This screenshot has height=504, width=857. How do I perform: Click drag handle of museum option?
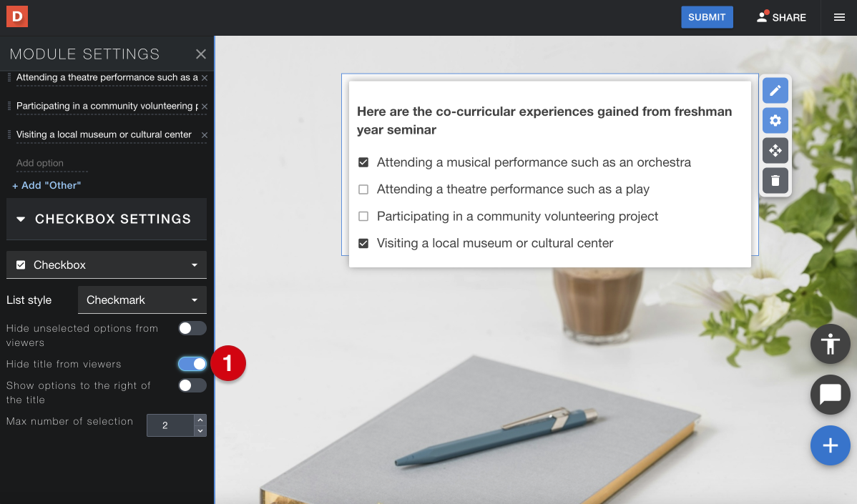(x=9, y=134)
